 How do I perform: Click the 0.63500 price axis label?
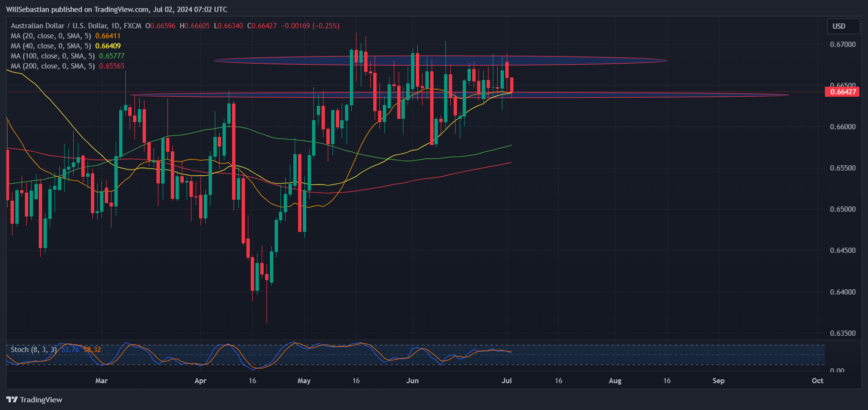843,333
